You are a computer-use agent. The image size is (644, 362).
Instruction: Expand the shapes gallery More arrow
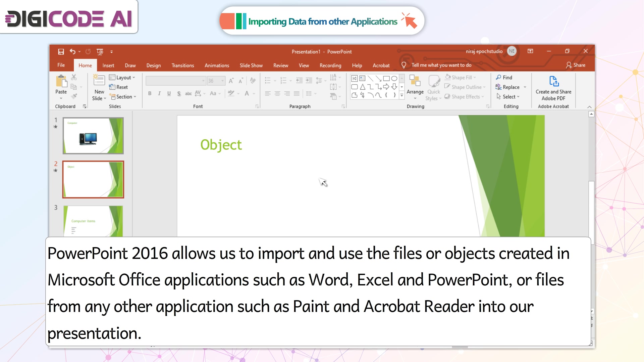click(402, 96)
